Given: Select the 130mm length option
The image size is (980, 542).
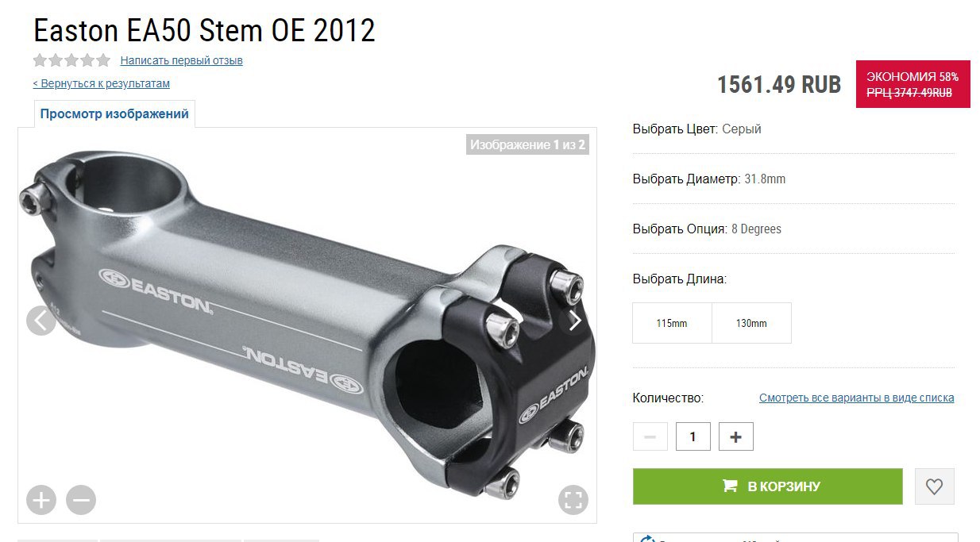Looking at the screenshot, I should click(x=751, y=323).
